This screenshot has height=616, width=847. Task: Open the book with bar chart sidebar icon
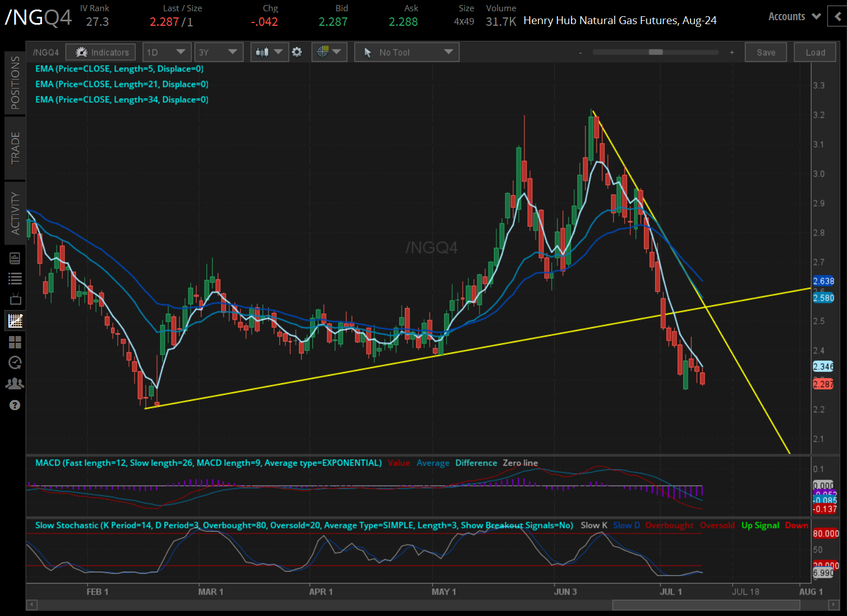[x=15, y=258]
